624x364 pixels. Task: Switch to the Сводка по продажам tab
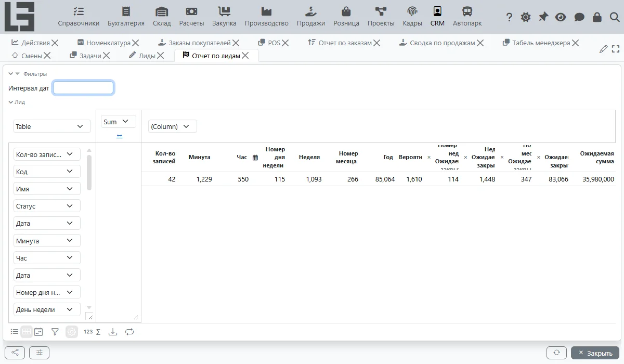(442, 43)
